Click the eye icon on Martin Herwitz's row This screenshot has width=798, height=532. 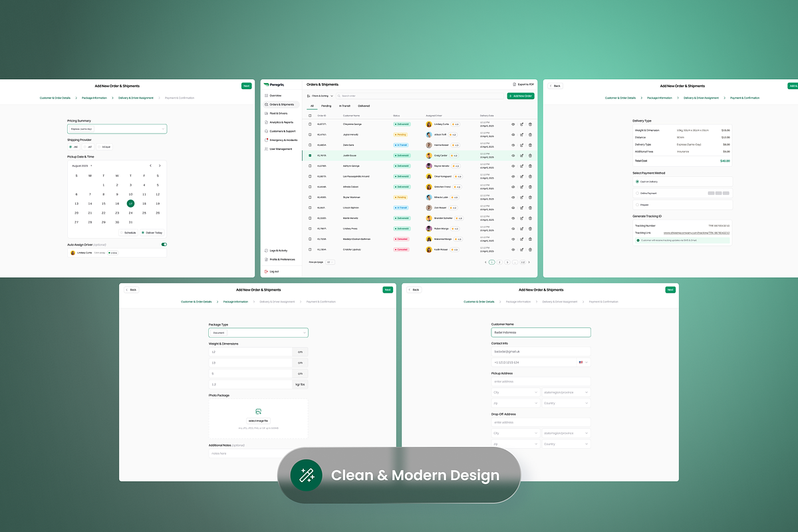tap(513, 218)
